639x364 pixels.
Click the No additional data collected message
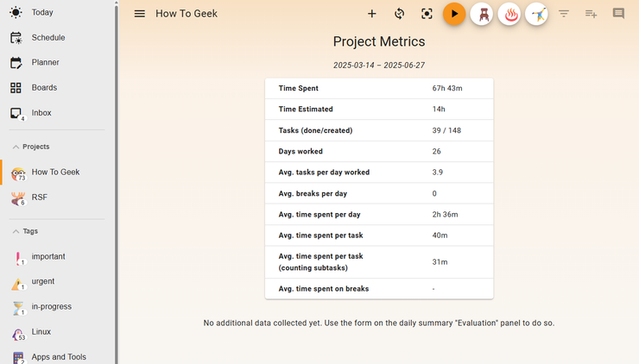(x=379, y=323)
